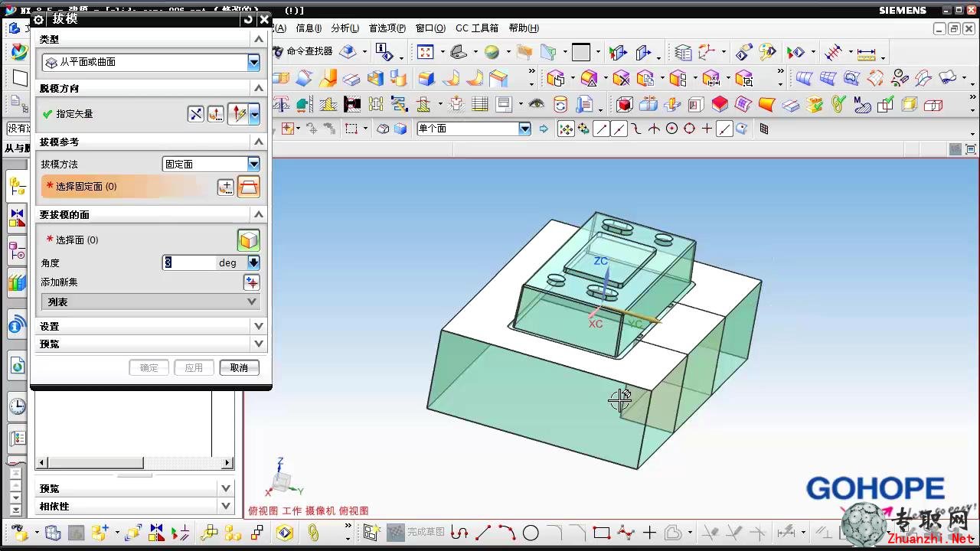Expand the 预览 section in 拔模 dialog
The width and height of the screenshot is (980, 551).
[151, 344]
